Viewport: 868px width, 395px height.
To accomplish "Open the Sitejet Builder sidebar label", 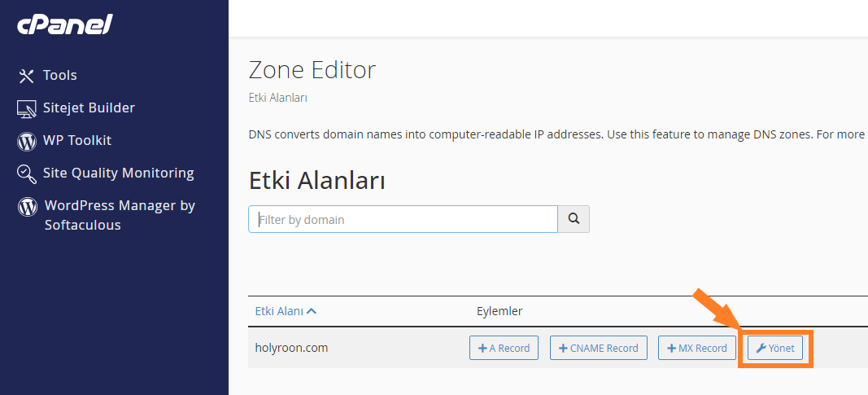I will (89, 108).
